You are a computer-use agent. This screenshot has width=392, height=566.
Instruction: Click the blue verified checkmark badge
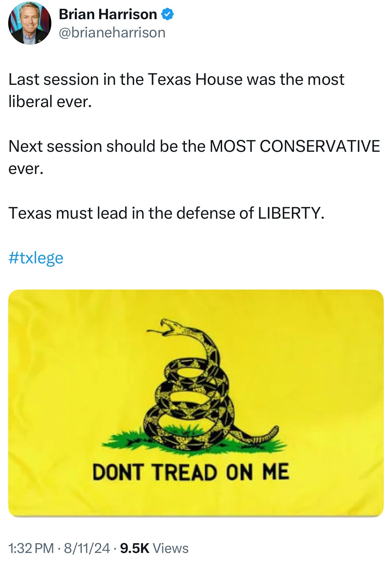coord(167,14)
